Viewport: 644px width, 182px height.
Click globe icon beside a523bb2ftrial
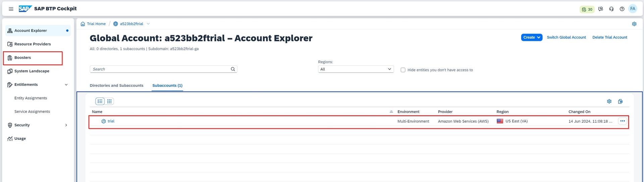tap(116, 24)
